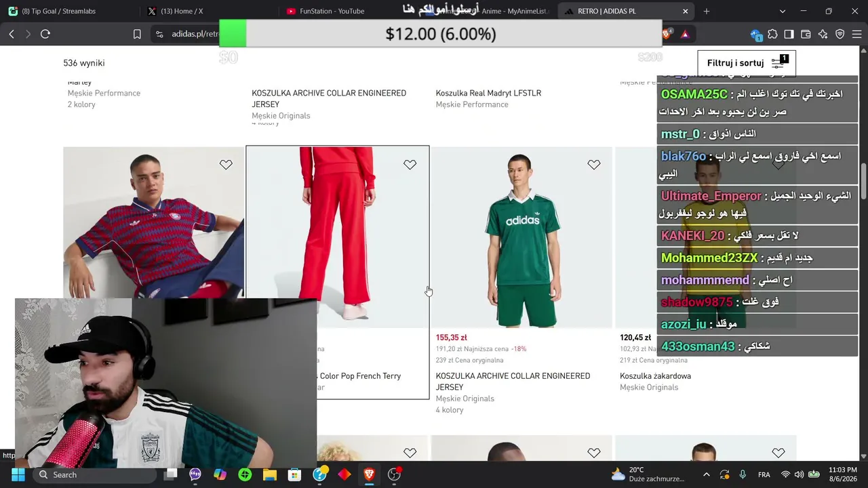
Task: Open the Koszulka żakardowa product link
Action: click(655, 376)
